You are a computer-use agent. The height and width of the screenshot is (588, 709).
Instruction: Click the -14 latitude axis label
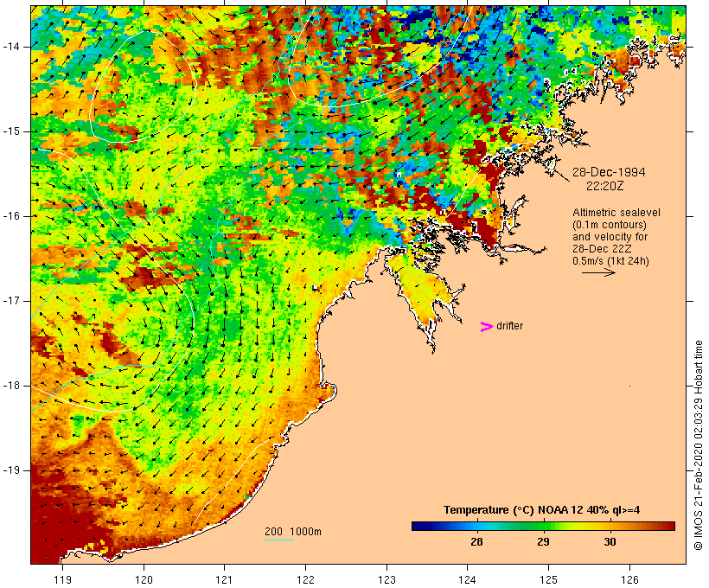point(11,47)
